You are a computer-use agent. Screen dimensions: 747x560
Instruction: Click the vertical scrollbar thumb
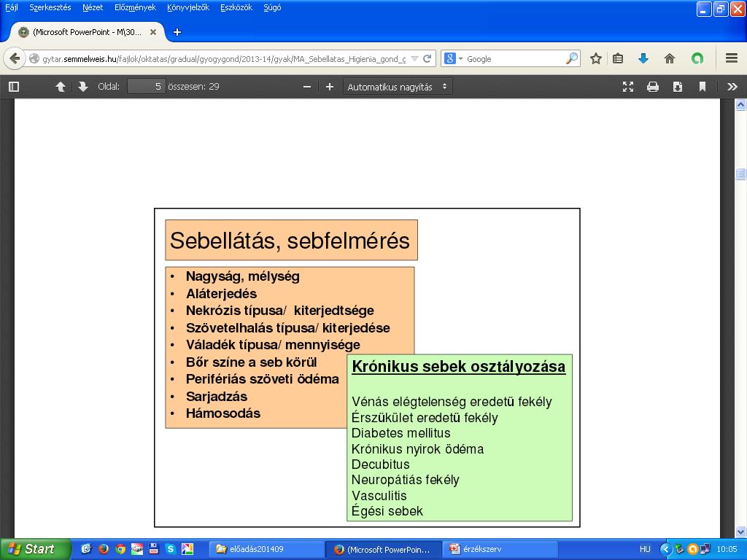click(740, 174)
